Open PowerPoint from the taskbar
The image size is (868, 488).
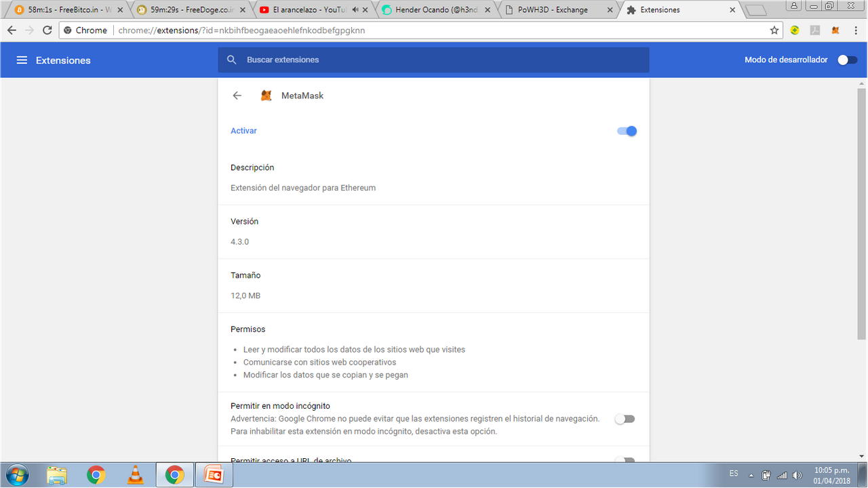point(214,475)
